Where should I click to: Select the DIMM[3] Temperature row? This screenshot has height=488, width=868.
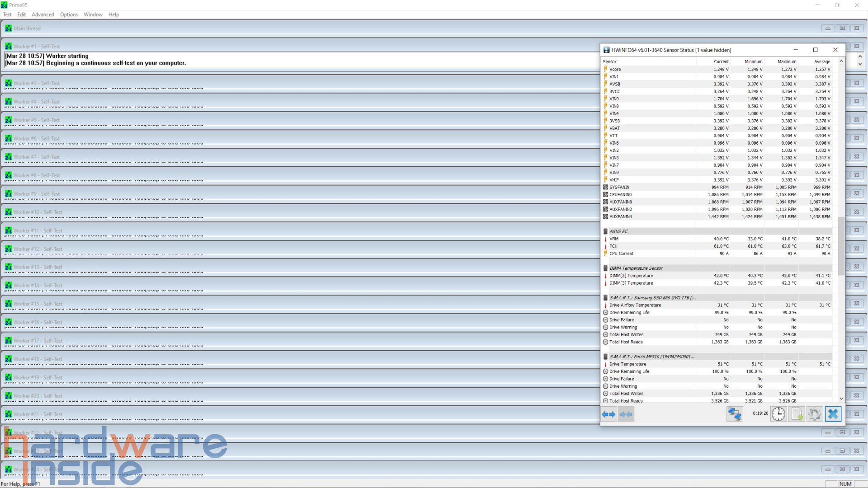coord(717,283)
